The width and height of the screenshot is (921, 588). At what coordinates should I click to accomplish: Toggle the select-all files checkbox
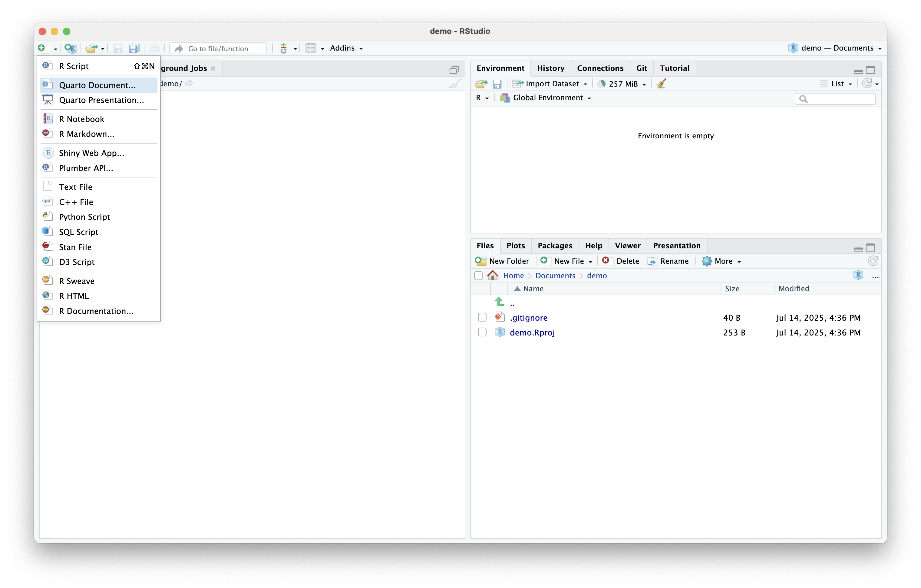tap(478, 276)
